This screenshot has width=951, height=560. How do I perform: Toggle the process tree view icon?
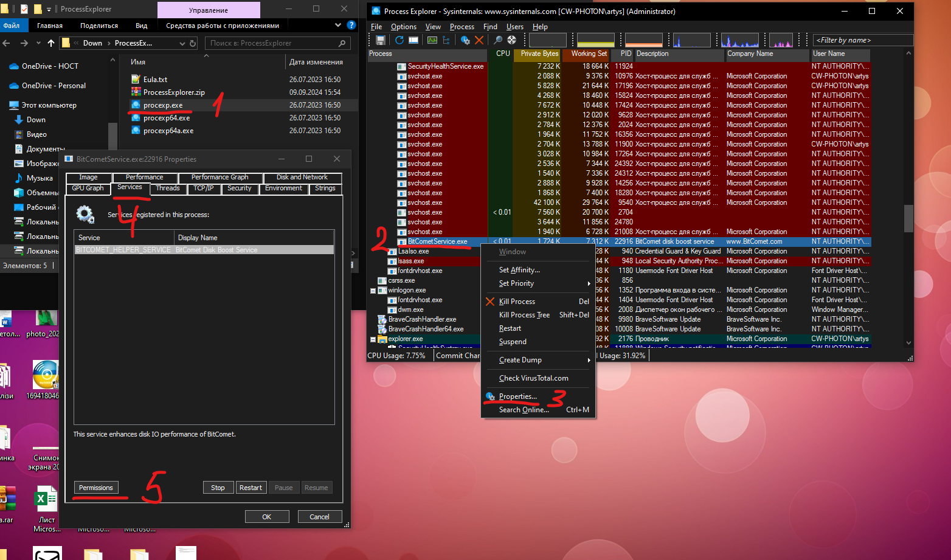(x=446, y=40)
